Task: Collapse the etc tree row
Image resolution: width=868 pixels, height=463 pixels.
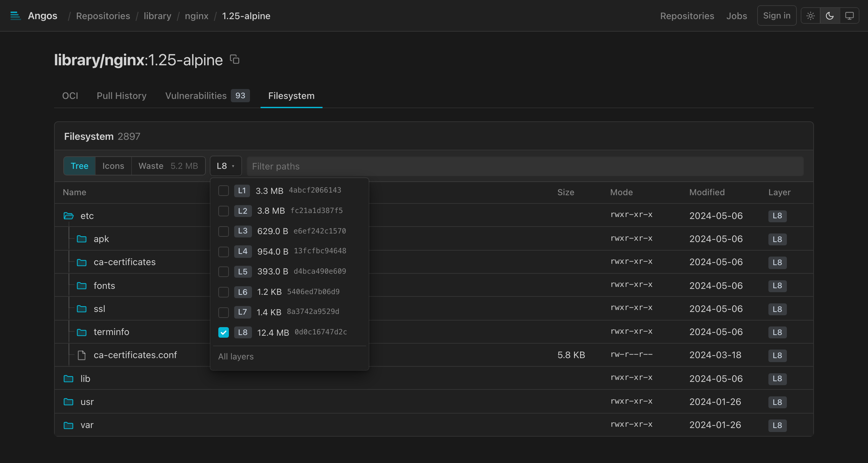Action: pyautogui.click(x=434, y=215)
